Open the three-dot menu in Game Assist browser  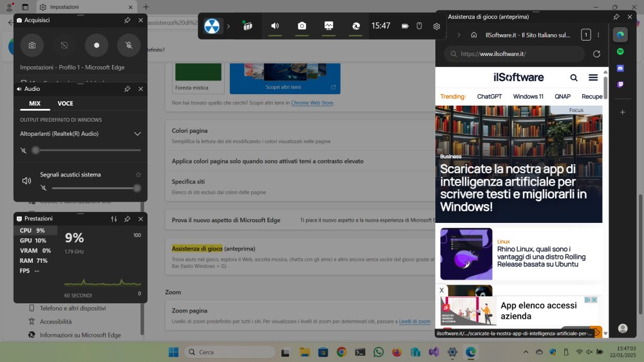pos(598,35)
